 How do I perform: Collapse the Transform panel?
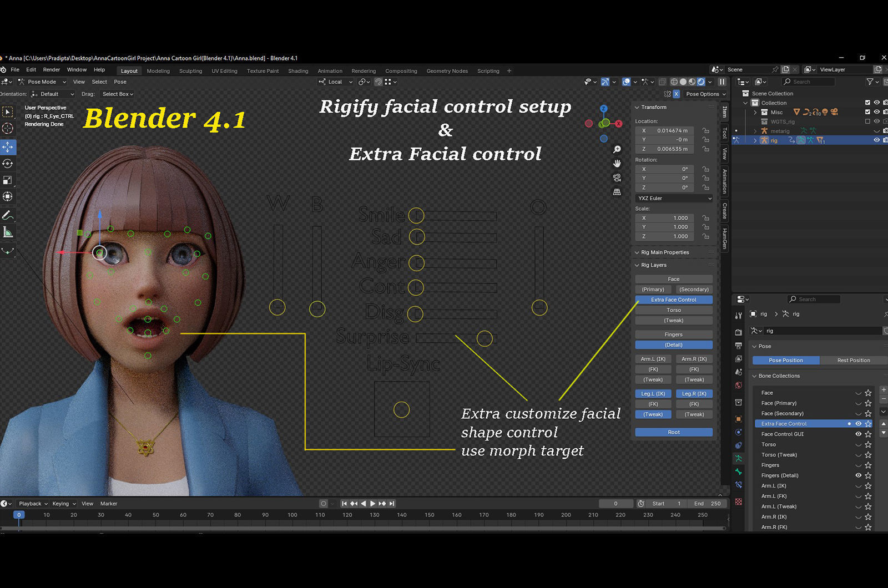637,107
